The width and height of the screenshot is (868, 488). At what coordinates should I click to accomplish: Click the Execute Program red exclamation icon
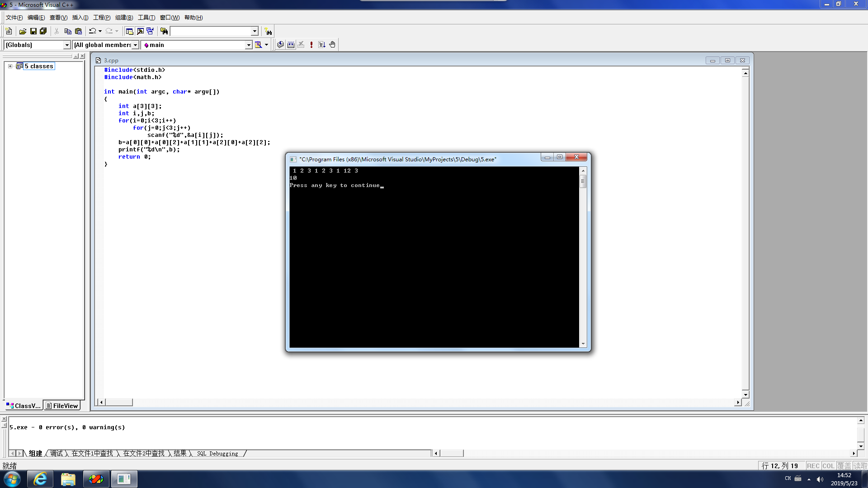coord(311,45)
